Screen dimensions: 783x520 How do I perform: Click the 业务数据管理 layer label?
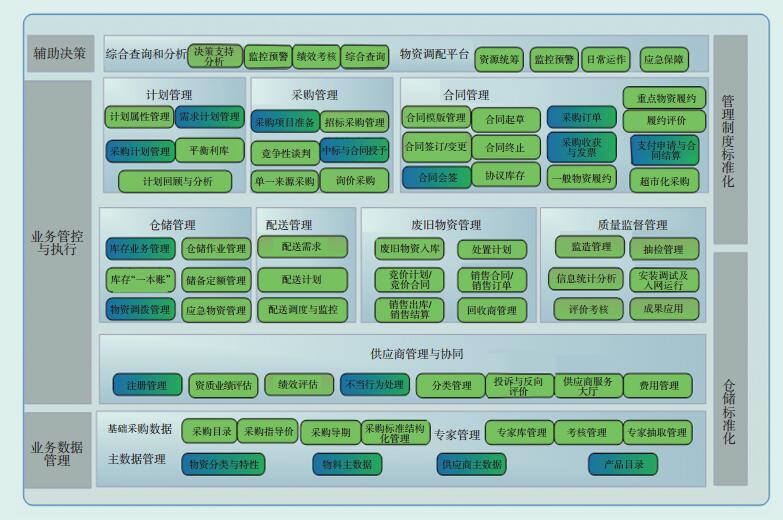58,452
